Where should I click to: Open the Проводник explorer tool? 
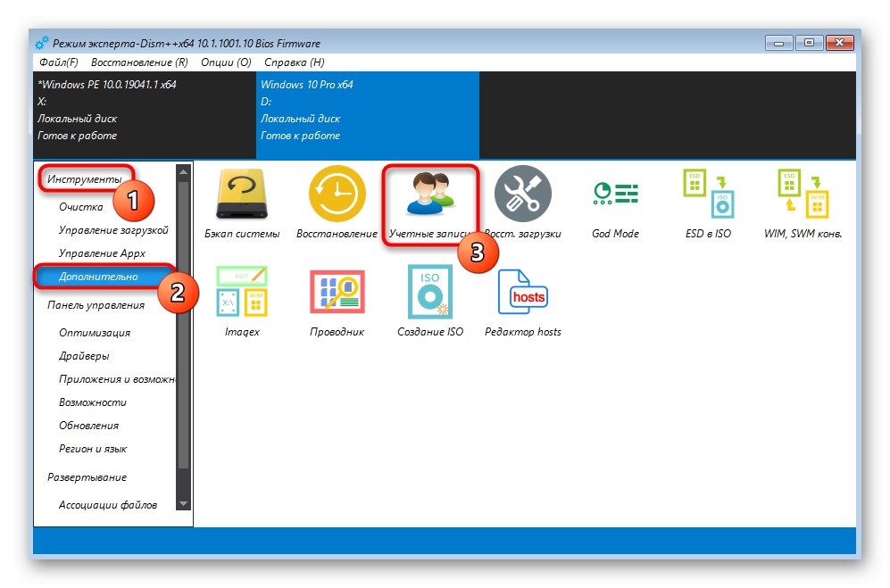click(337, 302)
